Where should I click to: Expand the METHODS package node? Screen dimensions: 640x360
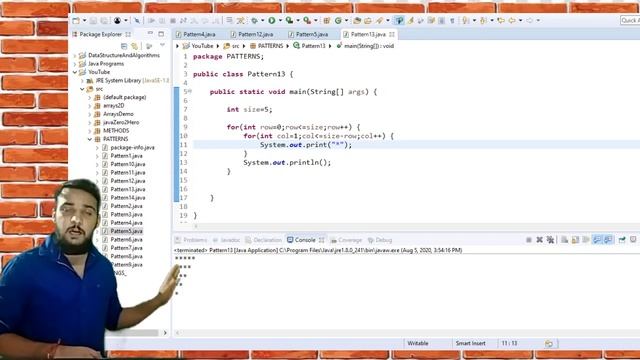90,131
